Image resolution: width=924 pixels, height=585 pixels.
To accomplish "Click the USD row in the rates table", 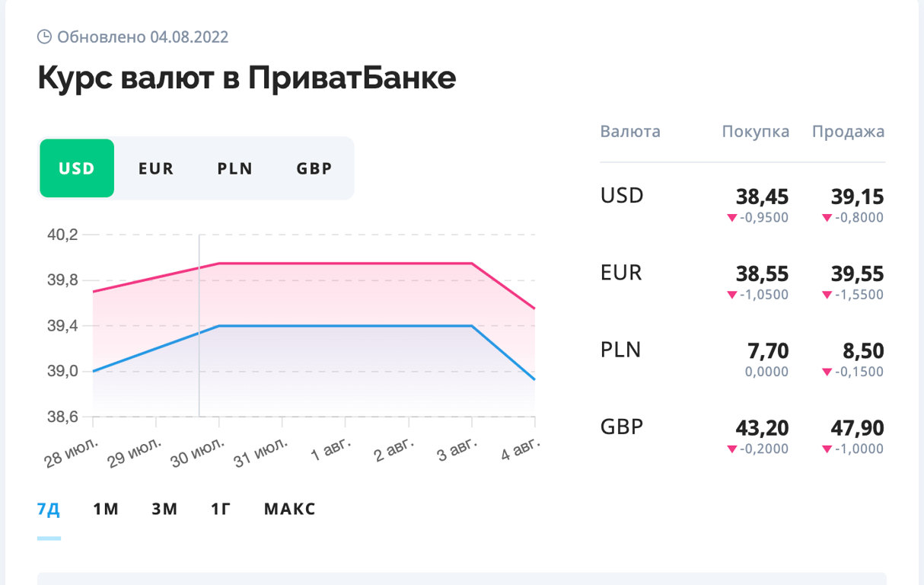I will 622,197.
